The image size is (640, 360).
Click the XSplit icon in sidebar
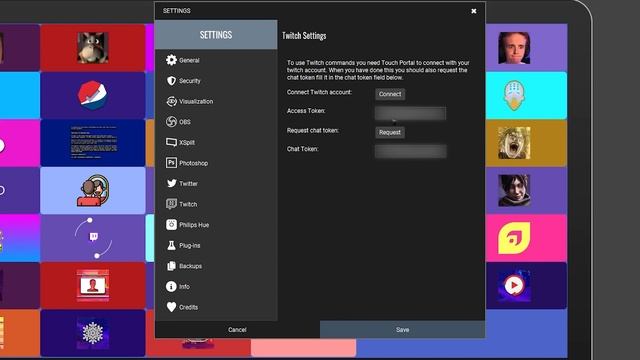[x=171, y=142]
